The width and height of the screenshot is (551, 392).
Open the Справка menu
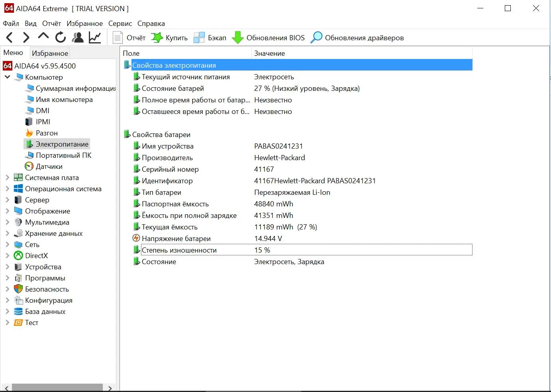click(x=151, y=24)
